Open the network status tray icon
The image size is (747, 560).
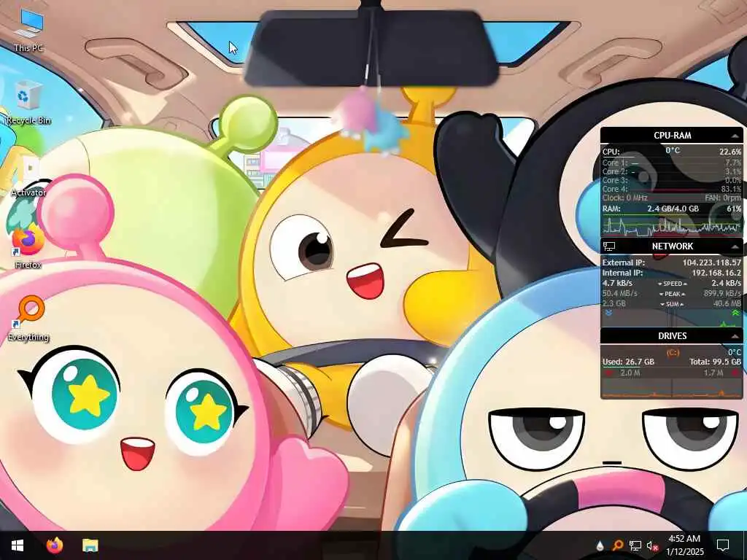click(x=635, y=545)
